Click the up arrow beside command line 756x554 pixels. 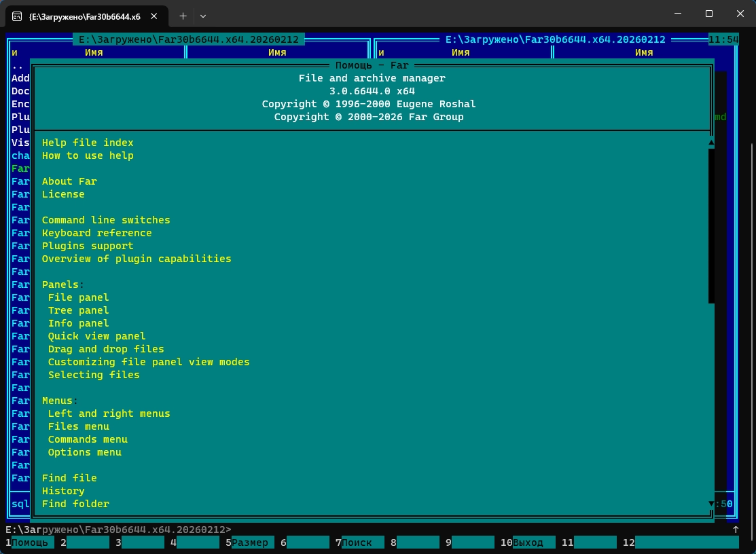click(x=735, y=530)
